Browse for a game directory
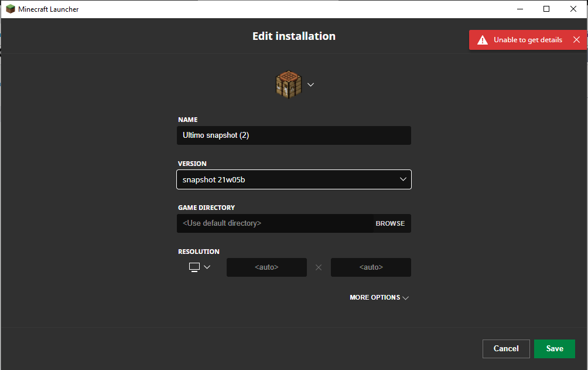The image size is (588, 370). pyautogui.click(x=390, y=223)
